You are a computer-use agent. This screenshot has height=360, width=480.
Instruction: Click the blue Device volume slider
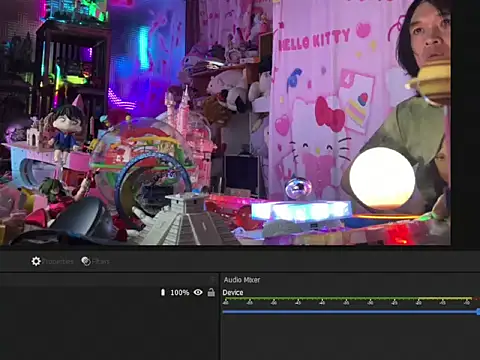tap(351, 312)
